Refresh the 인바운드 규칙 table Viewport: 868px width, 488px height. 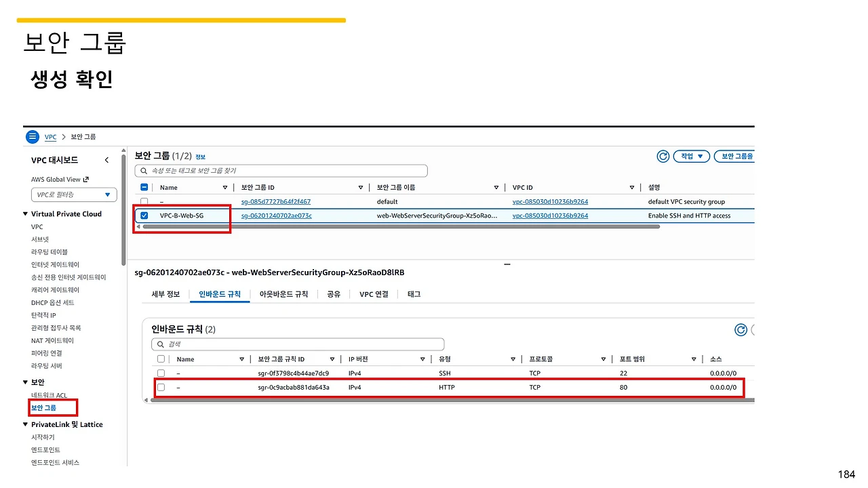(741, 329)
